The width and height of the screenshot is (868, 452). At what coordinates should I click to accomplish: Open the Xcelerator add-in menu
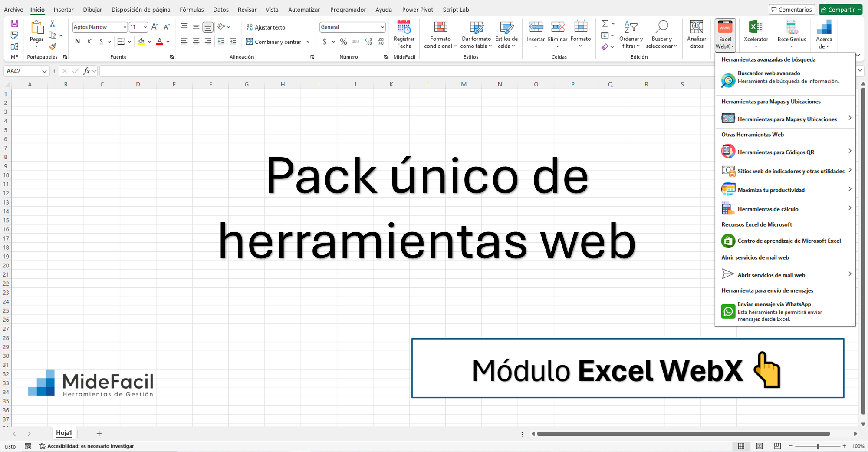pyautogui.click(x=756, y=34)
